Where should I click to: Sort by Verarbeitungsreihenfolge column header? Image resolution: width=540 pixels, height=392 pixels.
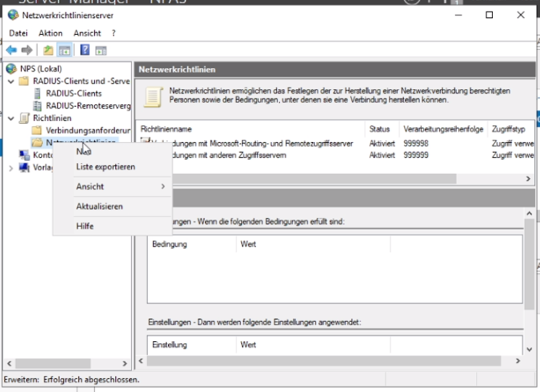click(x=444, y=129)
